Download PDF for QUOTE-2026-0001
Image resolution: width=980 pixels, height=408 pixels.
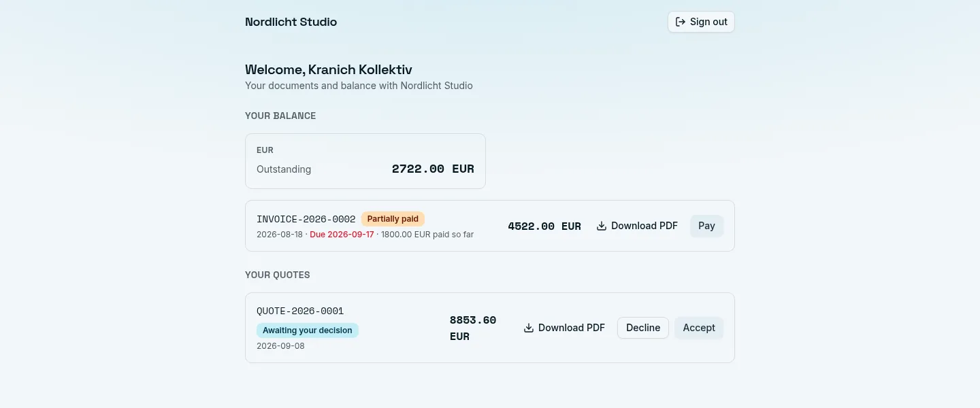pyautogui.click(x=564, y=328)
